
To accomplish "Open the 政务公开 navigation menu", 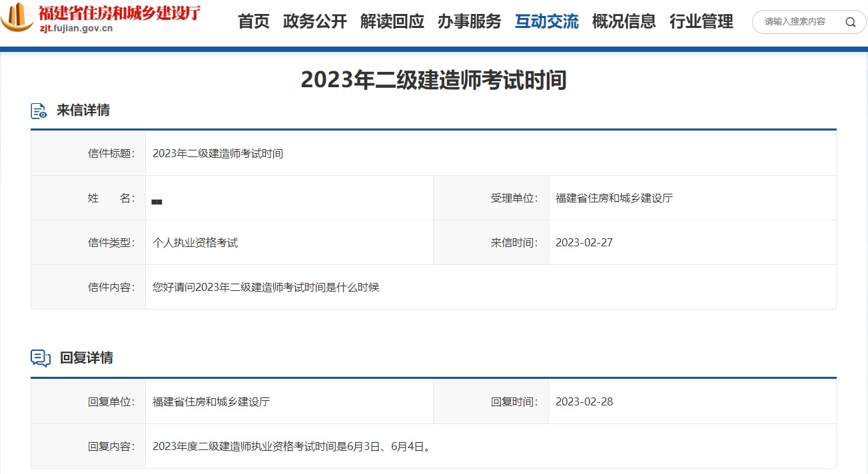I will point(314,22).
